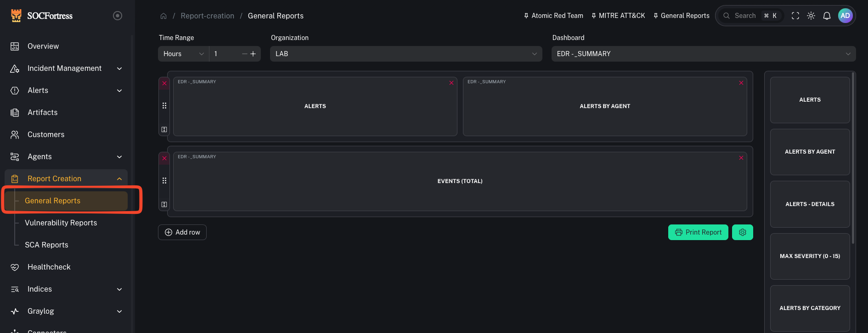Select ALERTS BY AGENT card in right list
This screenshot has height=333, width=868.
pyautogui.click(x=810, y=152)
